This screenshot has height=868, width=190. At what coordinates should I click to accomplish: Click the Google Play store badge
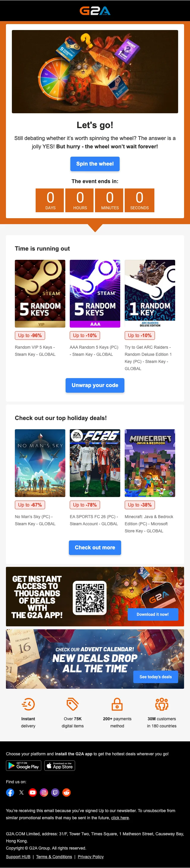23,765
